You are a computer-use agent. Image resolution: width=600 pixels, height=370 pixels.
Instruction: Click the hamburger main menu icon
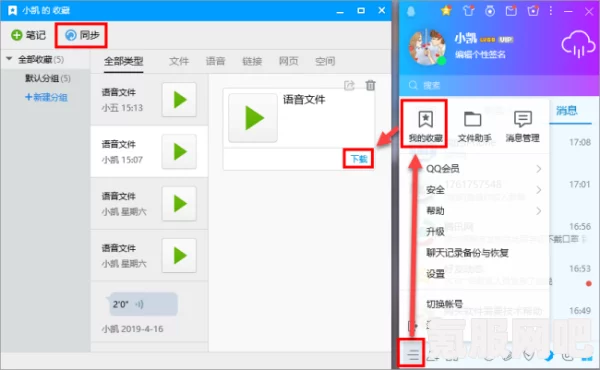click(412, 354)
